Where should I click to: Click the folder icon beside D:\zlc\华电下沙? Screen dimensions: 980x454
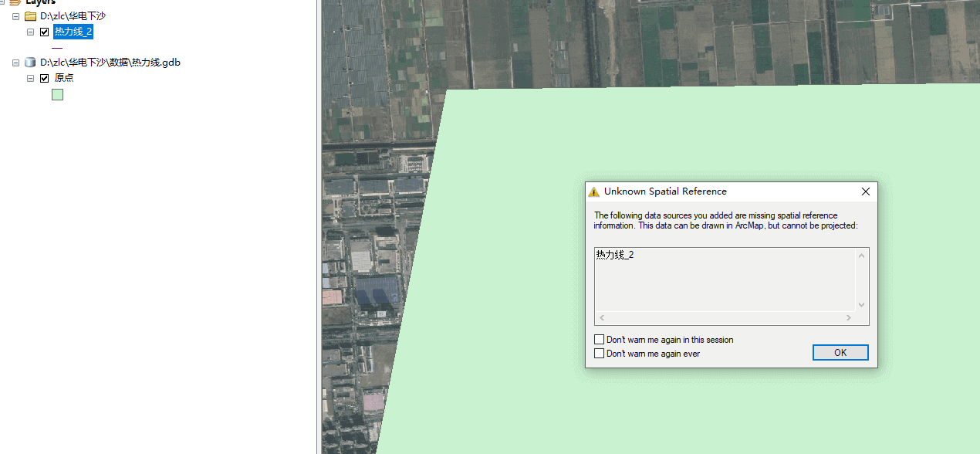click(x=30, y=16)
